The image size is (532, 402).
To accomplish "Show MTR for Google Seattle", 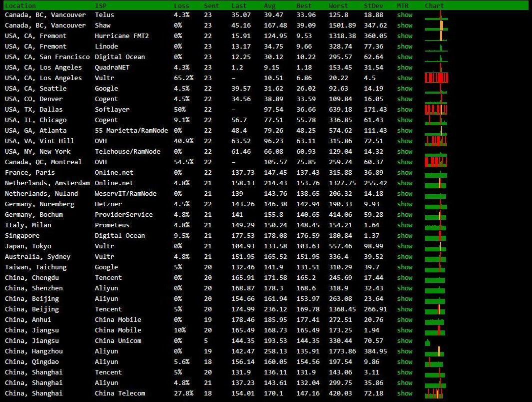I will tap(405, 89).
